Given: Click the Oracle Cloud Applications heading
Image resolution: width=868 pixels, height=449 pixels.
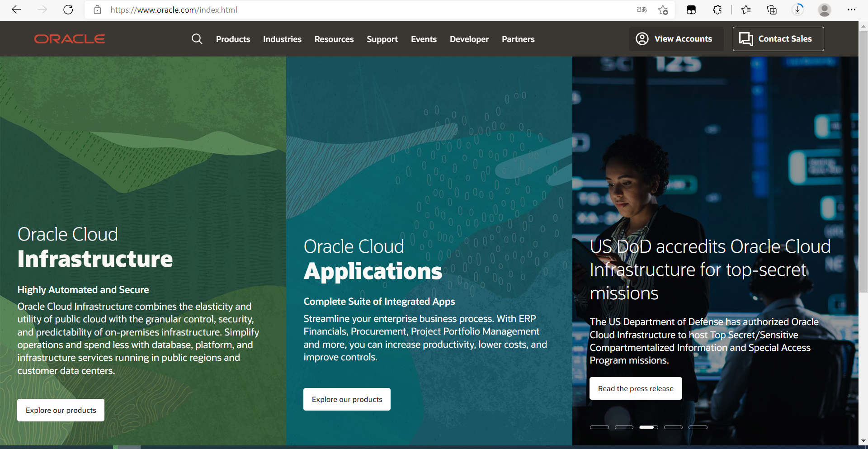Looking at the screenshot, I should (373, 260).
